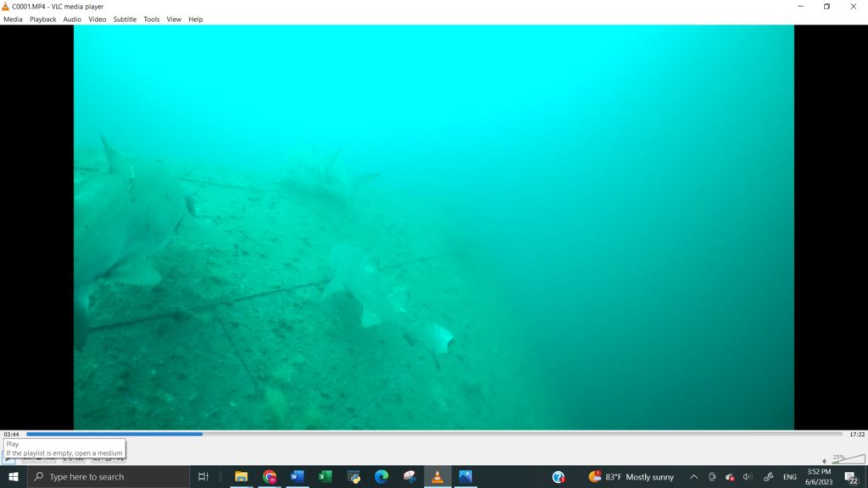Image resolution: width=868 pixels, height=488 pixels.
Task: Mute audio using VLC speaker icon
Action: 825,461
